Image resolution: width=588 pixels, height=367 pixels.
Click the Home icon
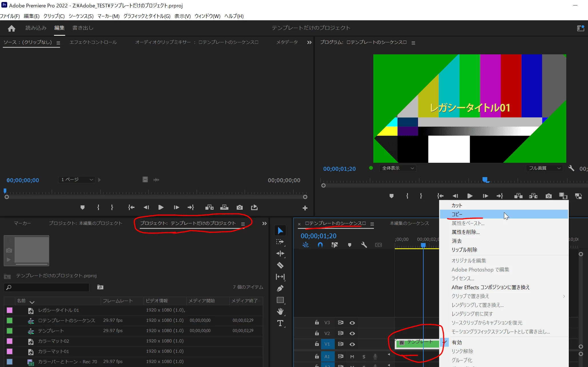click(11, 28)
